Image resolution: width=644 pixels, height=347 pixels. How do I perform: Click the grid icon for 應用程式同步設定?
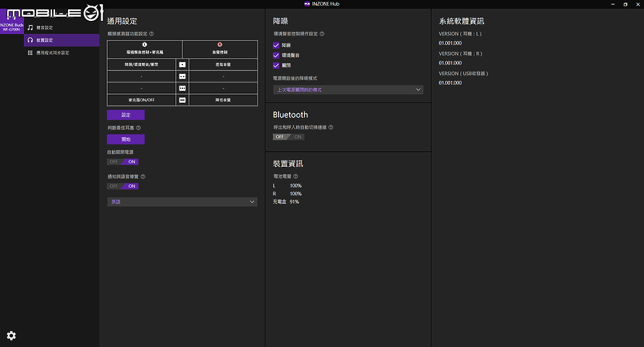coord(30,53)
